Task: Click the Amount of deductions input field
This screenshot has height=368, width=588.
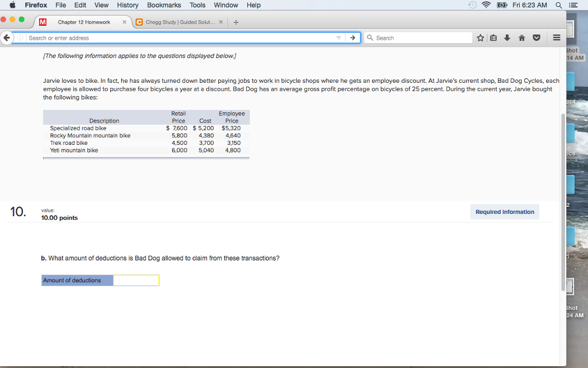Action: pos(136,280)
